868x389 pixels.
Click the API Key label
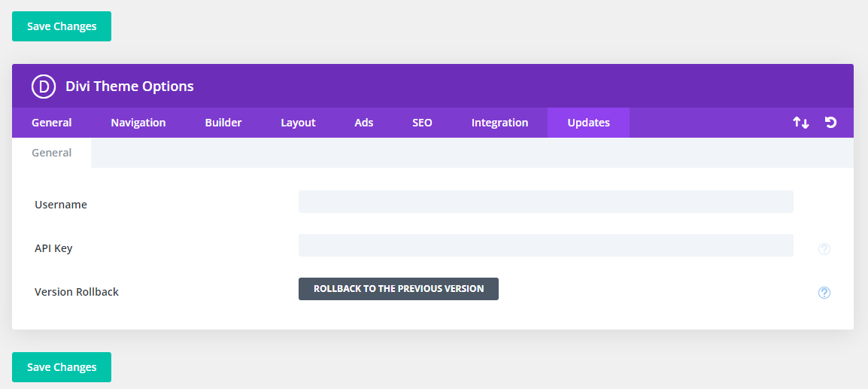tap(53, 248)
